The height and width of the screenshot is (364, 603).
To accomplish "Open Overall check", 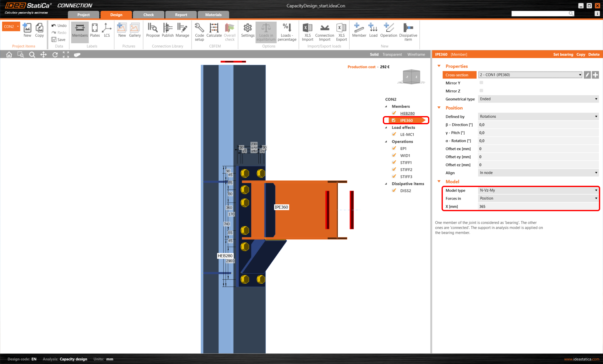I will pos(230,31).
